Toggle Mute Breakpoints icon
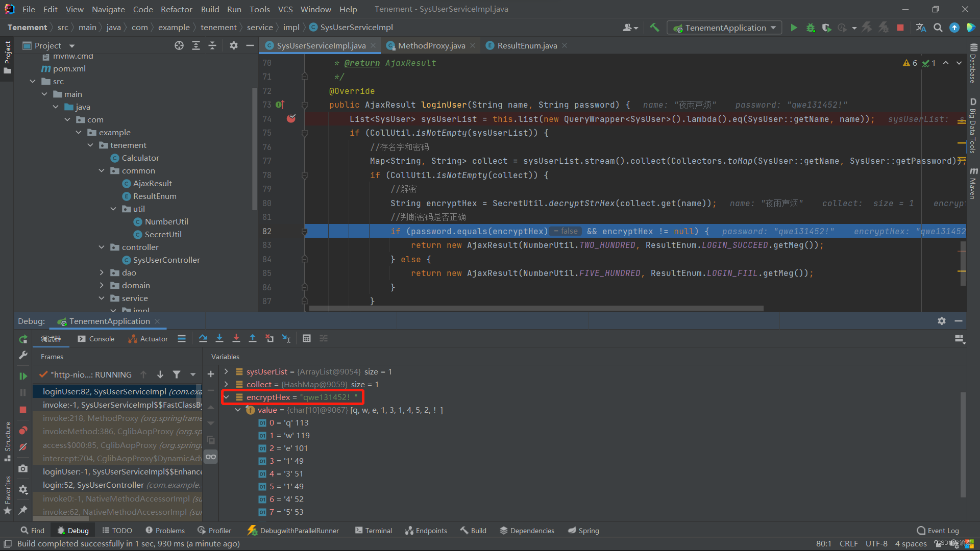980x551 pixels. coord(23,447)
